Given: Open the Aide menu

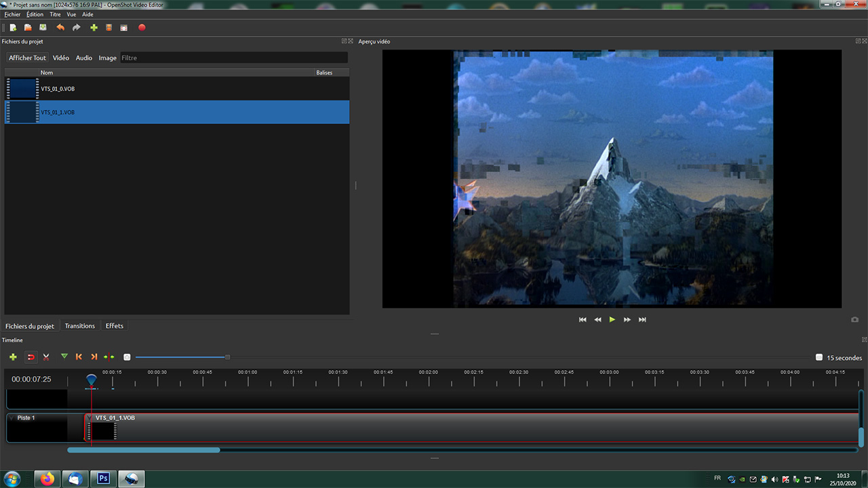Looking at the screenshot, I should click(87, 14).
